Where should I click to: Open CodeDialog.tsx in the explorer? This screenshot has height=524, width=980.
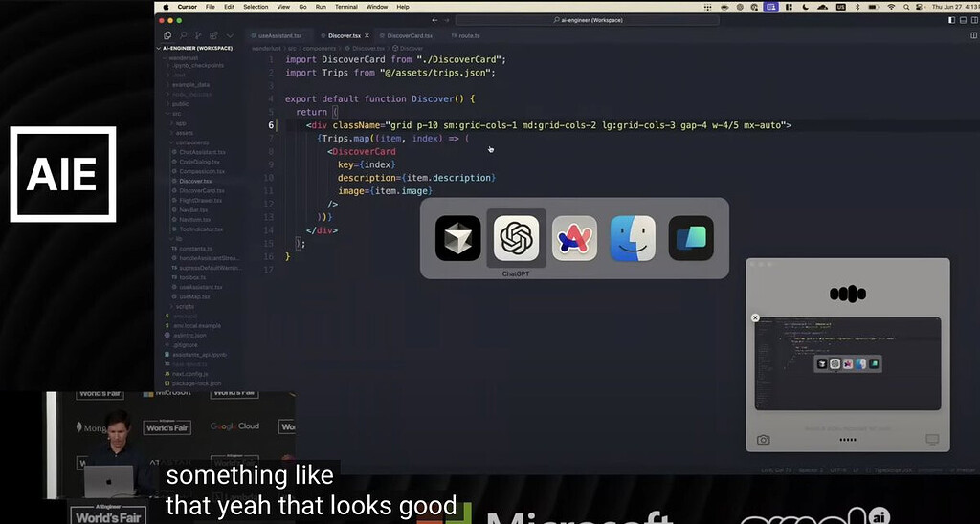tap(199, 162)
